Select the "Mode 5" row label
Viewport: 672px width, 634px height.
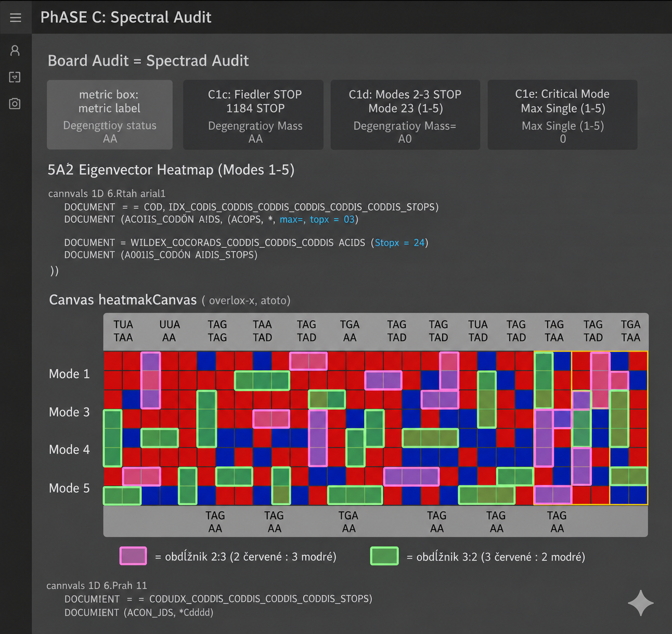pyautogui.click(x=69, y=488)
